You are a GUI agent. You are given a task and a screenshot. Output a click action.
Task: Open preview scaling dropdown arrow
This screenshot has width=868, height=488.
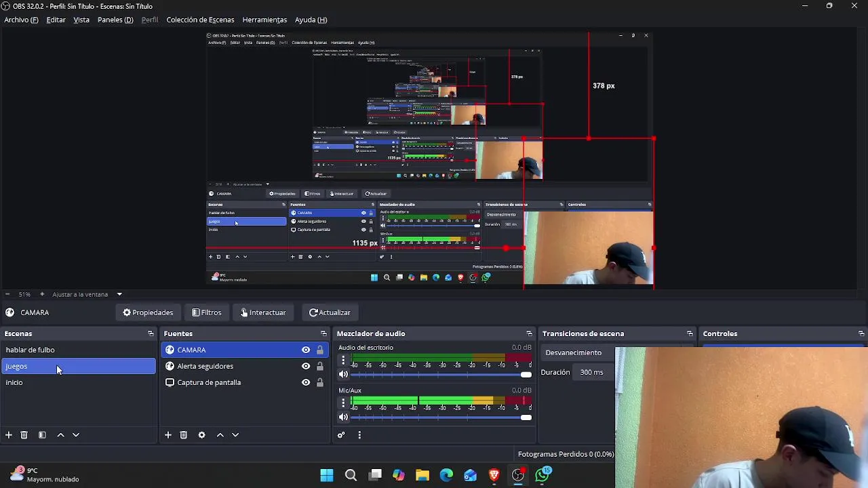(x=119, y=294)
